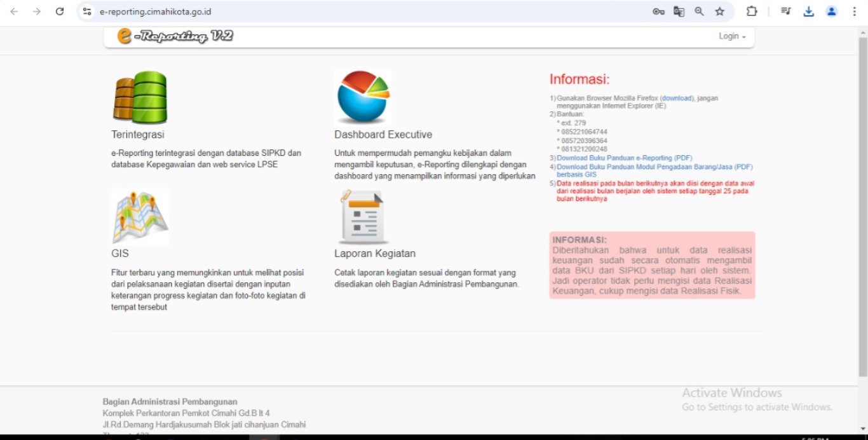Viewport: 868px width, 440px height.
Task: Open the Google Translate page icon
Action: (679, 11)
